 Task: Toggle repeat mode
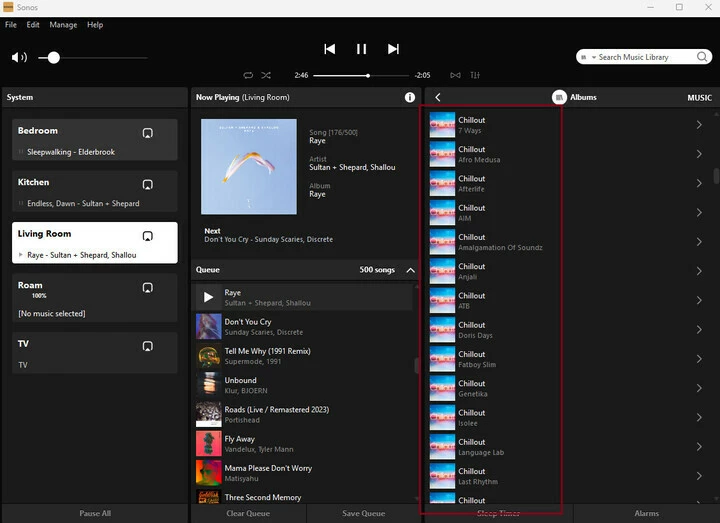click(x=248, y=75)
